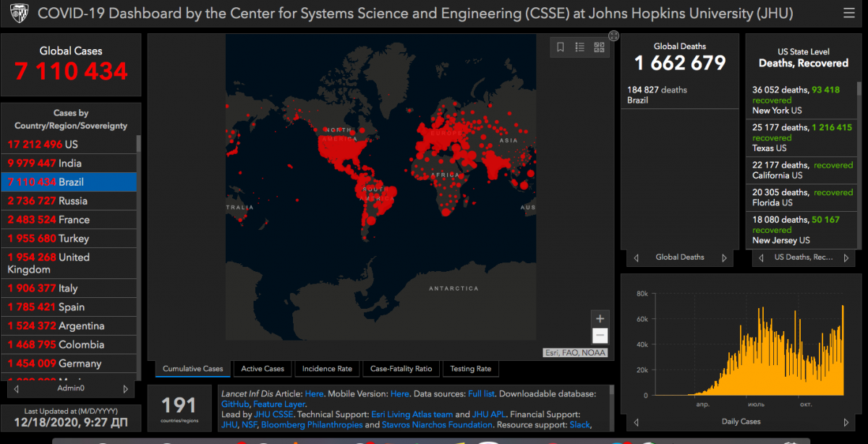Select Argentina in the country cases list
The image size is (868, 444).
69,326
